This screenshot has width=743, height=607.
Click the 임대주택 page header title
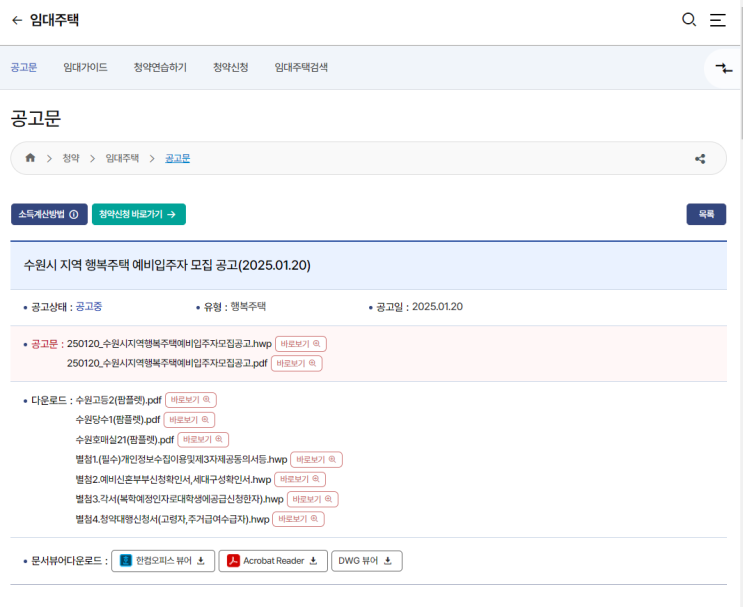click(54, 20)
